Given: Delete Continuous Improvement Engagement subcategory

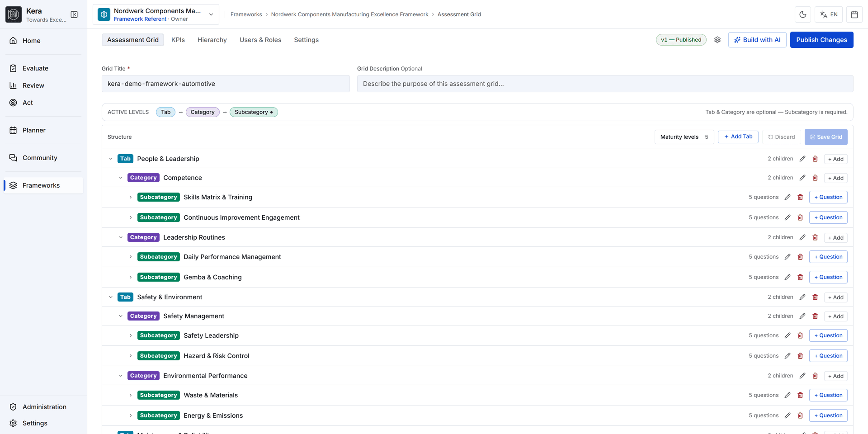Looking at the screenshot, I should pos(800,217).
